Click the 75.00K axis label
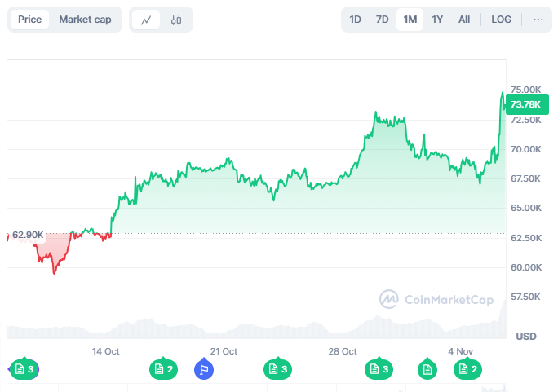Viewport: 558px width, 392px height. [x=525, y=90]
